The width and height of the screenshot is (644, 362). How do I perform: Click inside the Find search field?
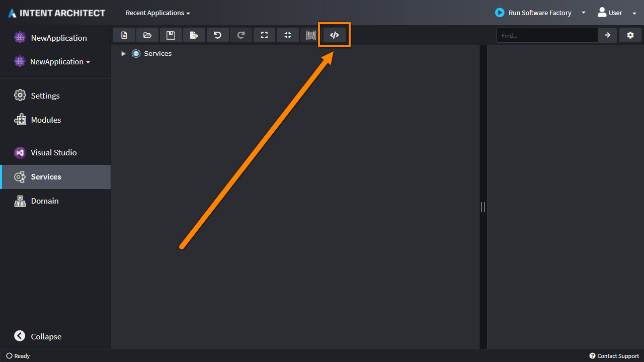[547, 35]
